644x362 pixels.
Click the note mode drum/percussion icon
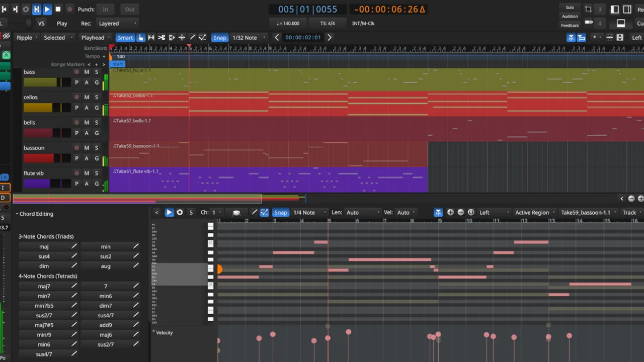click(236, 212)
